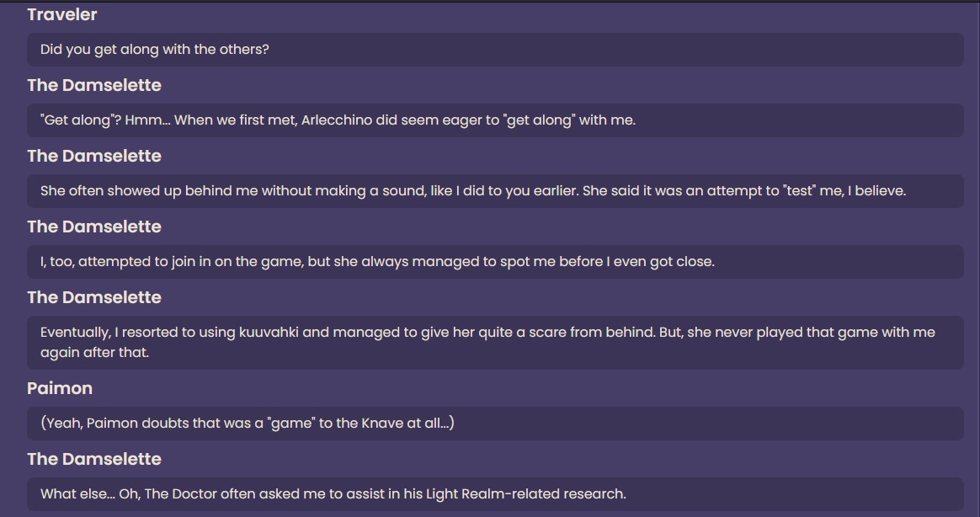This screenshot has height=517, width=980.
Task: Click the word "Arlecchino" in the dialogue
Action: [x=337, y=120]
